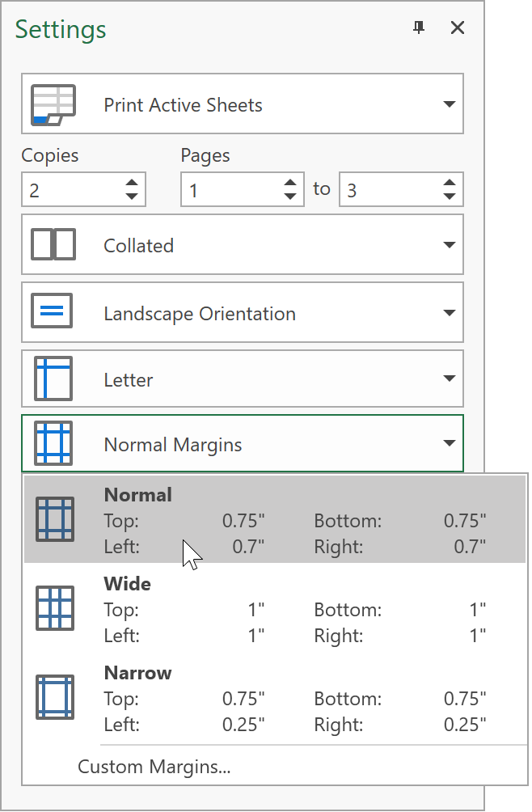The height and width of the screenshot is (812, 532).
Task: Decrease Copies with the down arrow
Action: click(132, 197)
